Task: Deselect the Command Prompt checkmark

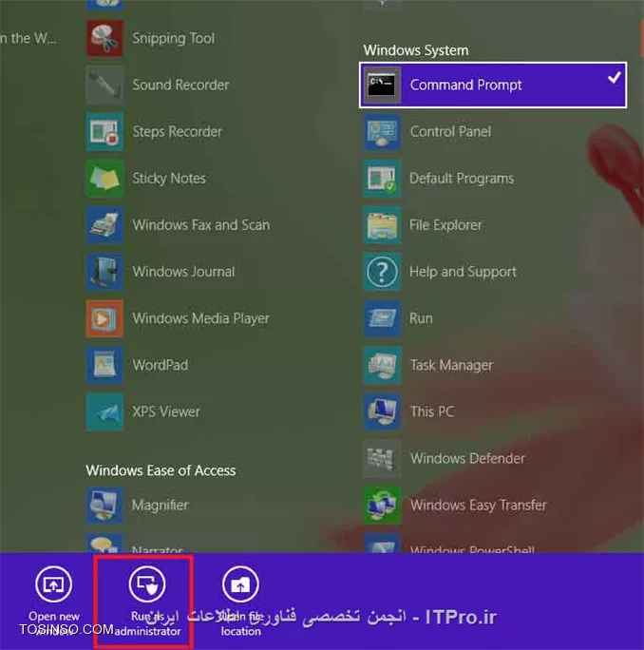Action: point(615,78)
